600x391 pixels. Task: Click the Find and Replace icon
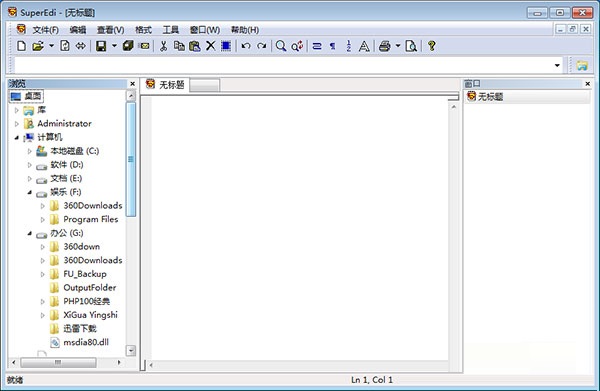tap(297, 46)
